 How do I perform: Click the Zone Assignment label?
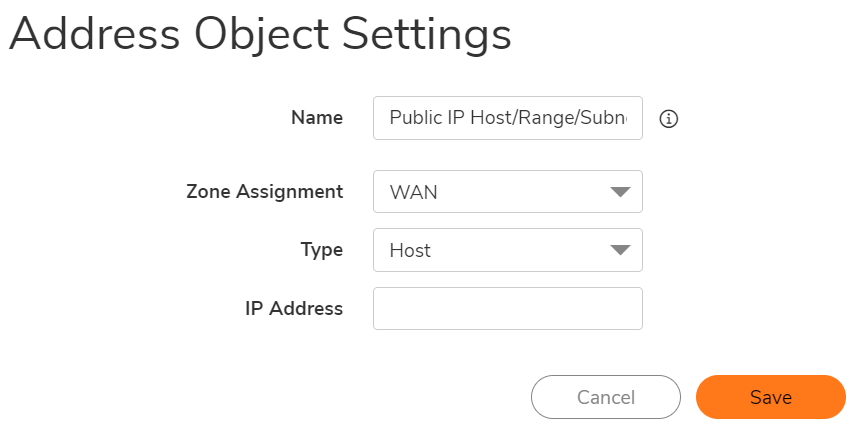(x=264, y=192)
